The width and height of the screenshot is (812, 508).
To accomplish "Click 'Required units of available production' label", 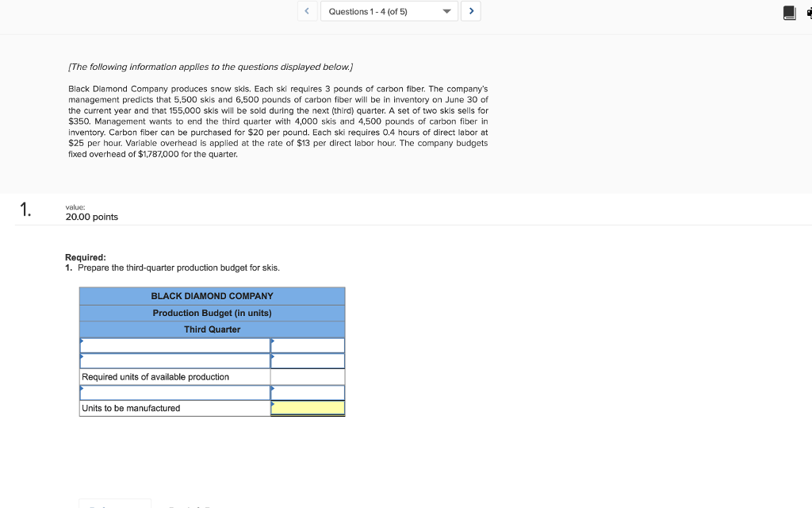I will coord(155,377).
